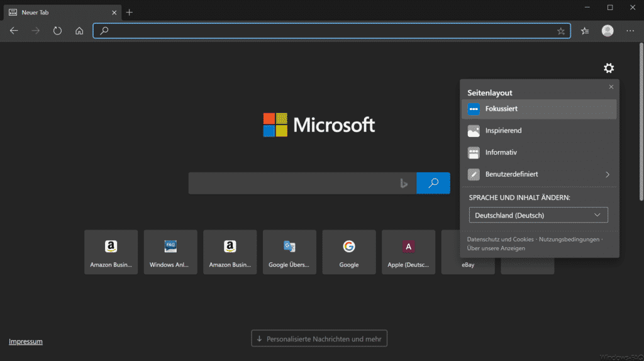Image resolution: width=644 pixels, height=361 pixels.
Task: Minimize the browser window
Action: coord(587,8)
